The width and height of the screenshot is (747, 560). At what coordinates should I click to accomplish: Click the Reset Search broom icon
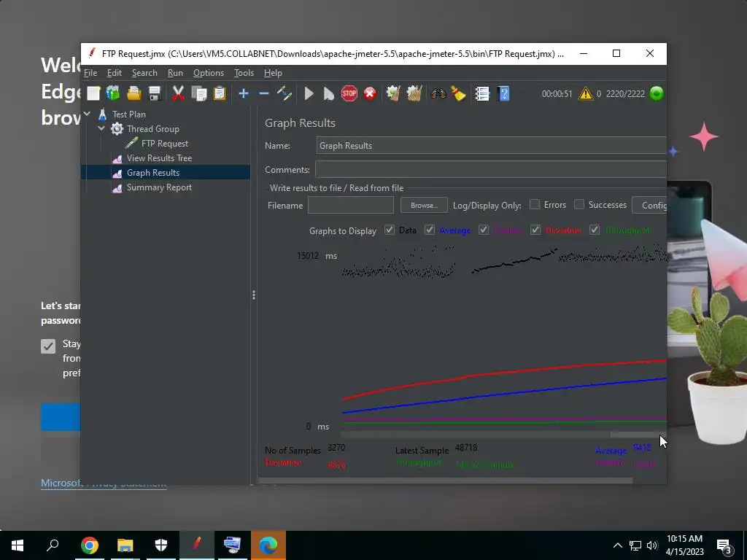[x=458, y=93]
